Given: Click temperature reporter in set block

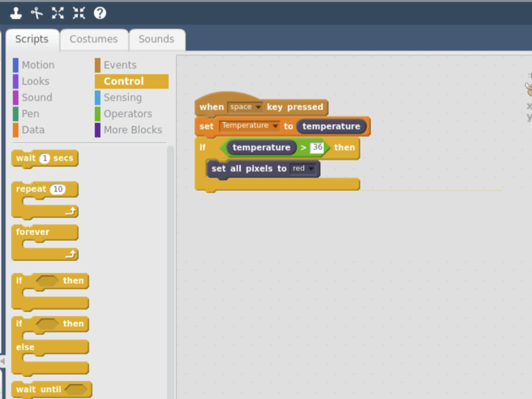Looking at the screenshot, I should click(331, 127).
